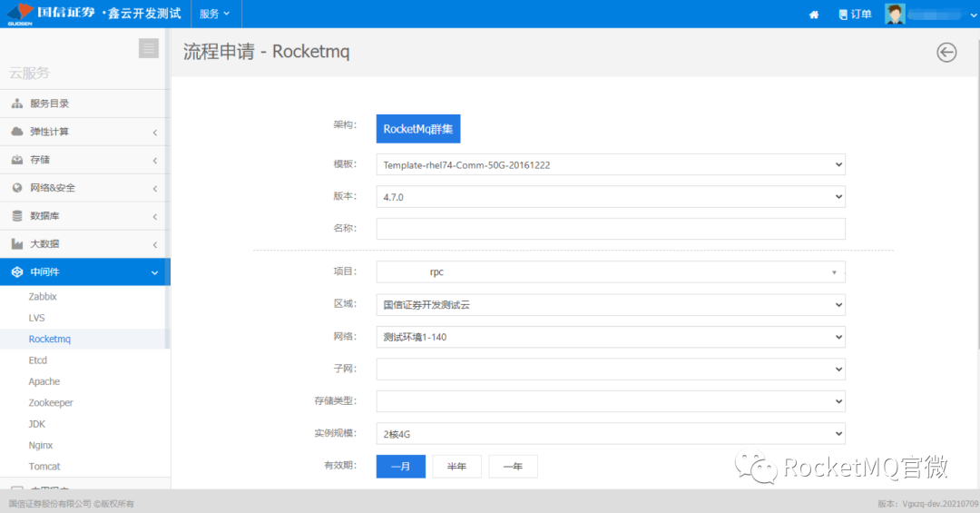Select 一月 validity period
The image size is (980, 513).
click(x=401, y=467)
